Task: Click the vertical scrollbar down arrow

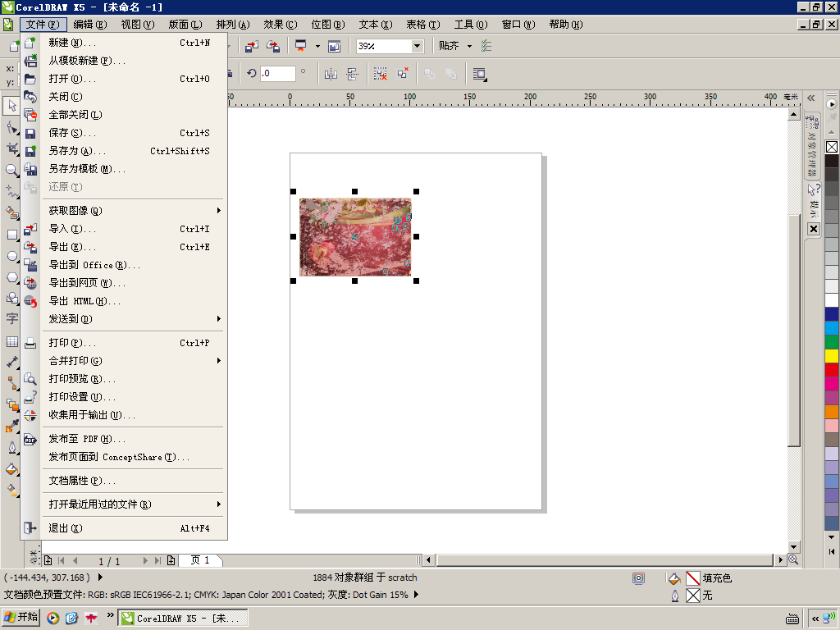Action: [794, 546]
